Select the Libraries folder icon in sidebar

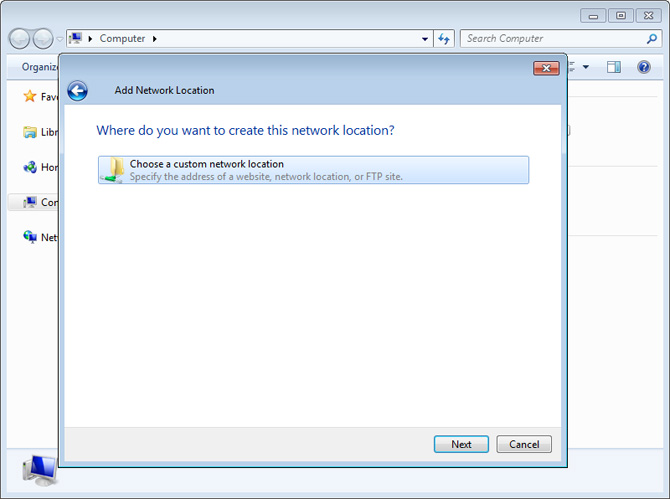(30, 132)
